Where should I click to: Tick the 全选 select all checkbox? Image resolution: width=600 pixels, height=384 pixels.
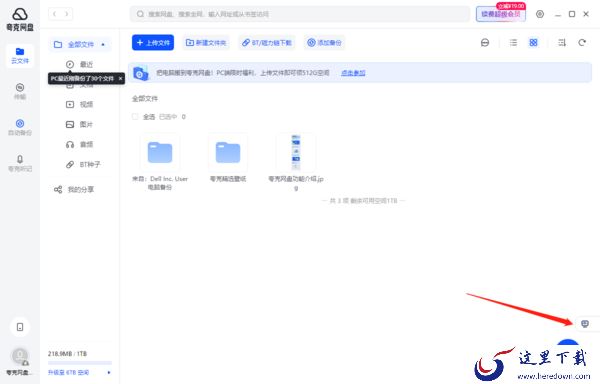point(135,116)
